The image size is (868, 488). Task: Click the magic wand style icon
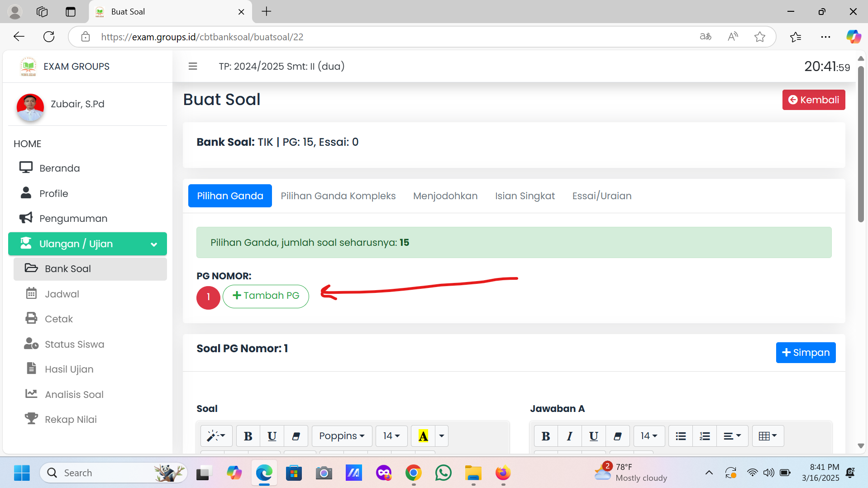click(216, 436)
